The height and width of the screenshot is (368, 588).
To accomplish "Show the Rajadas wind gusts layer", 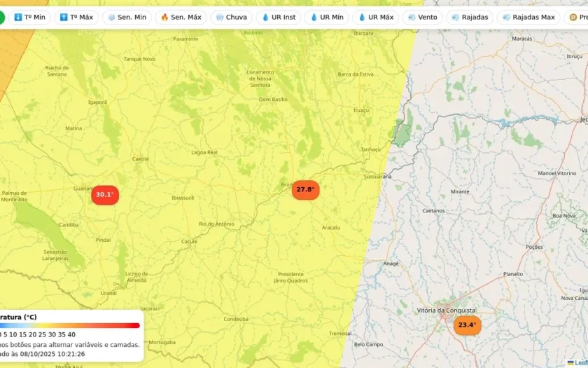I will 470,18.
